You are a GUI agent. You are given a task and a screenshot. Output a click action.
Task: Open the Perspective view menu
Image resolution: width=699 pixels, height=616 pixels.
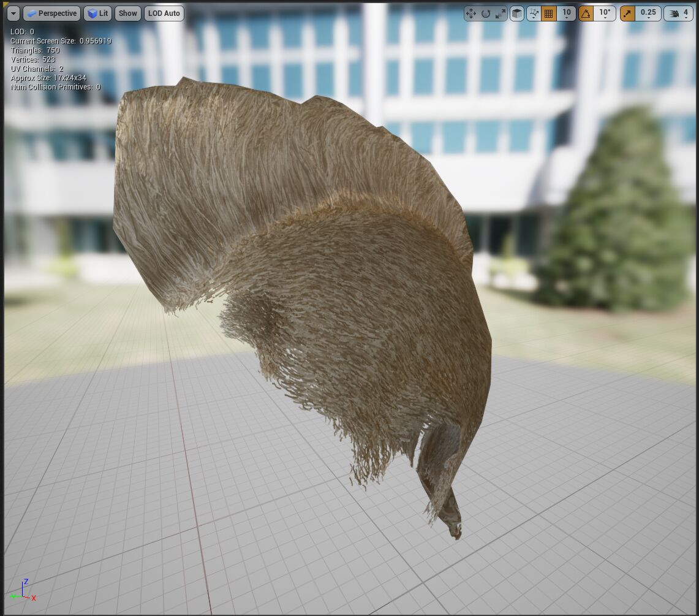(x=51, y=13)
